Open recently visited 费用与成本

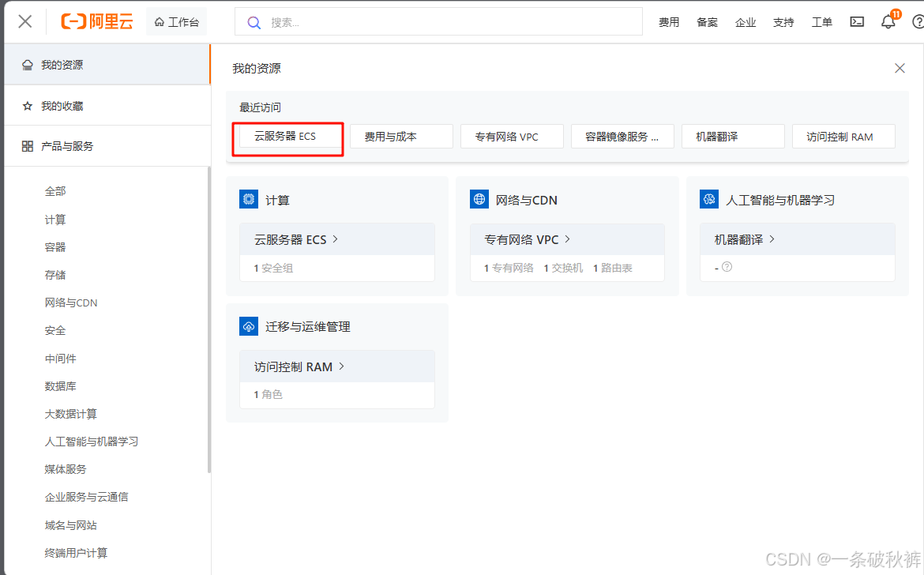(x=401, y=137)
